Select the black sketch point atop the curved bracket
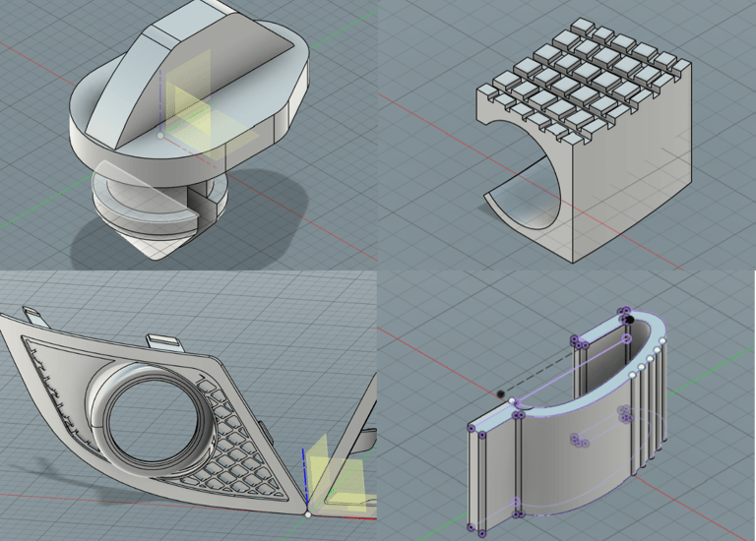This screenshot has height=541, width=756. 630,320
